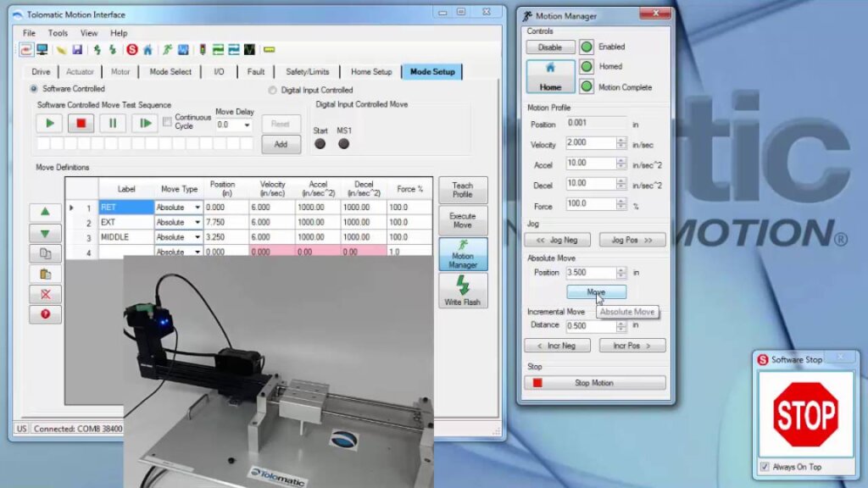The width and height of the screenshot is (868, 488).
Task: Click the Home icon in the toolbar
Action: [147, 50]
